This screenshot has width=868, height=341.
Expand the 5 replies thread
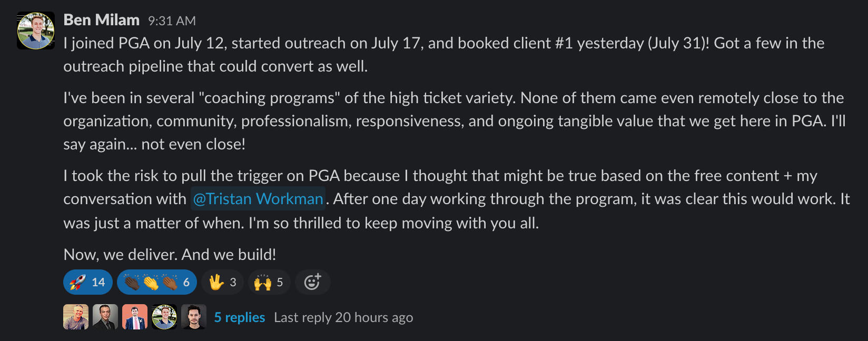[239, 317]
